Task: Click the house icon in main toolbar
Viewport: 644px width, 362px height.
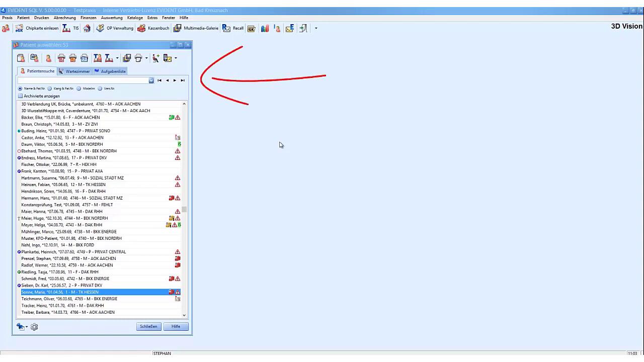Action: 87,29
